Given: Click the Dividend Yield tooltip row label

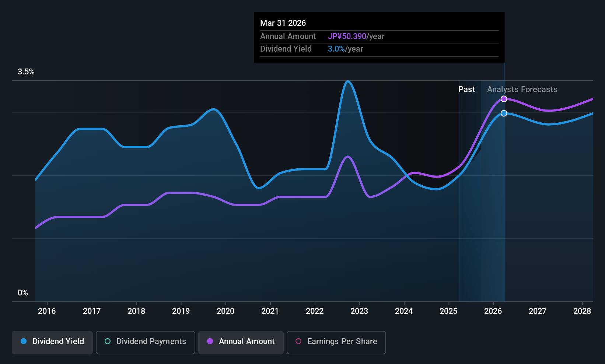Looking at the screenshot, I should (286, 49).
